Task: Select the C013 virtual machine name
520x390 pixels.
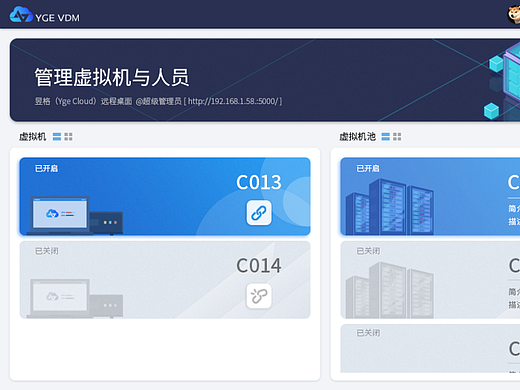Action: point(259,182)
